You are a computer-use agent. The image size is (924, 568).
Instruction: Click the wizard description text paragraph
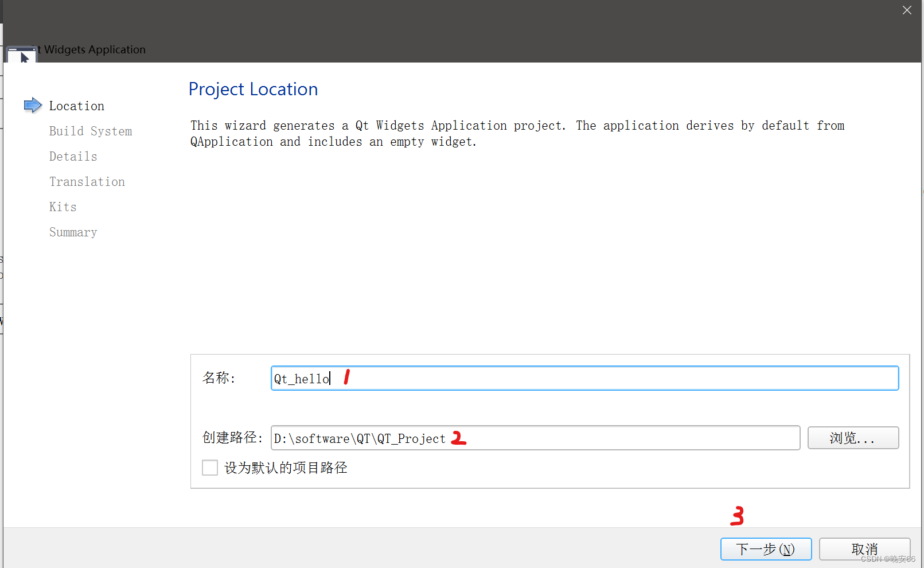517,133
